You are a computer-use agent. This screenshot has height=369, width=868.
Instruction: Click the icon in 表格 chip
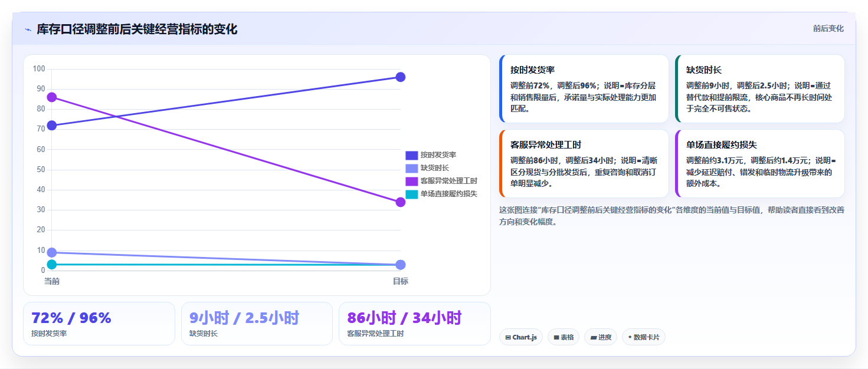pyautogui.click(x=556, y=337)
